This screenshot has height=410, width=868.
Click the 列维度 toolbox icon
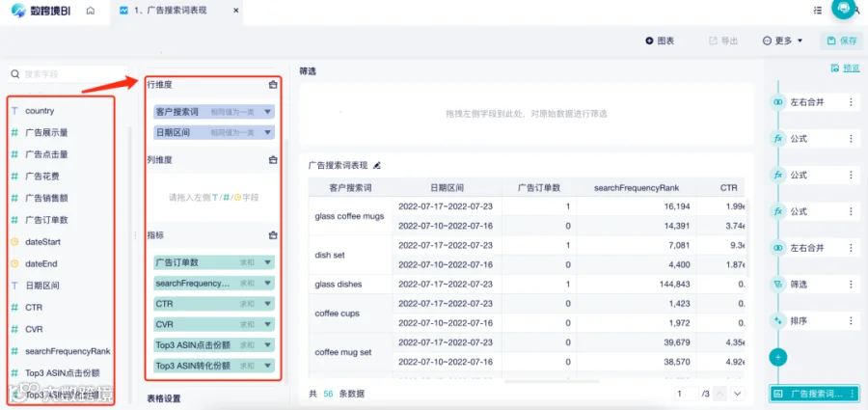(x=272, y=159)
